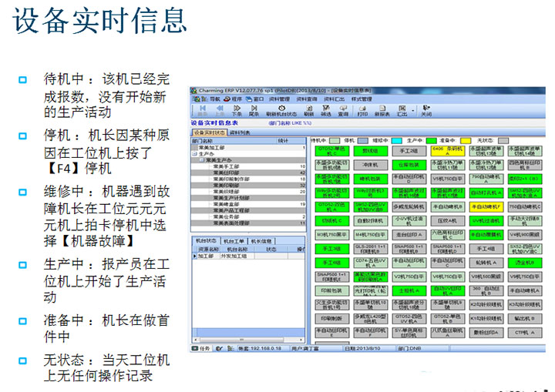
Task: Click the 冲床机 machine tile
Action: tap(370, 165)
